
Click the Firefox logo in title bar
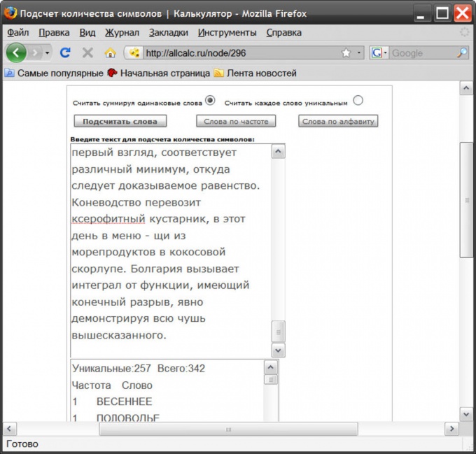click(x=10, y=13)
